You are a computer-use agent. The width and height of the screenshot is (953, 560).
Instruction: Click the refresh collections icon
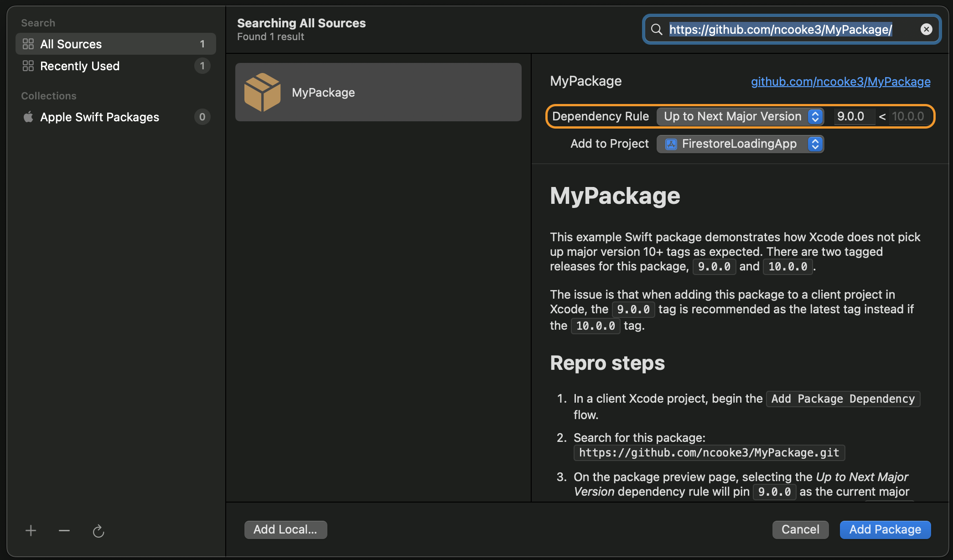point(98,531)
